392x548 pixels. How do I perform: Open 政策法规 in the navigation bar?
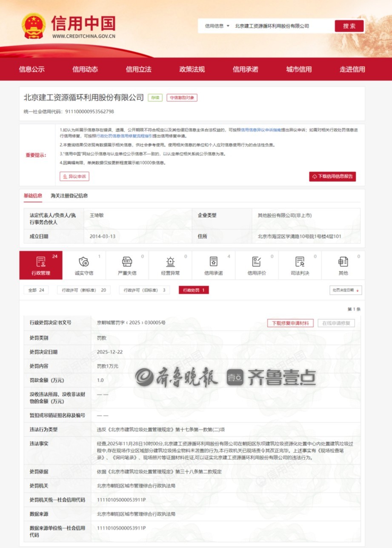click(x=192, y=69)
